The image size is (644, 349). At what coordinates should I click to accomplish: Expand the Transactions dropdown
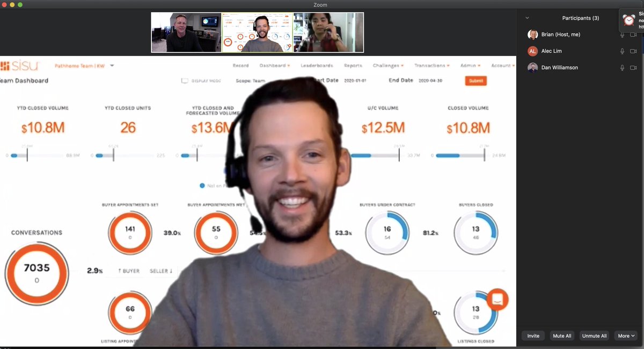click(x=431, y=65)
